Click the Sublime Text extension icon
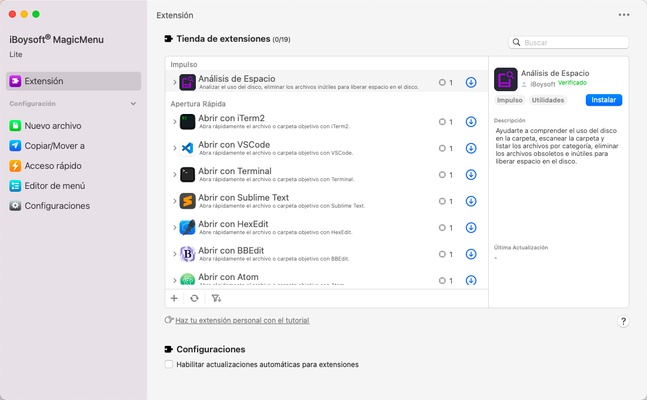The image size is (647, 400). (x=187, y=200)
